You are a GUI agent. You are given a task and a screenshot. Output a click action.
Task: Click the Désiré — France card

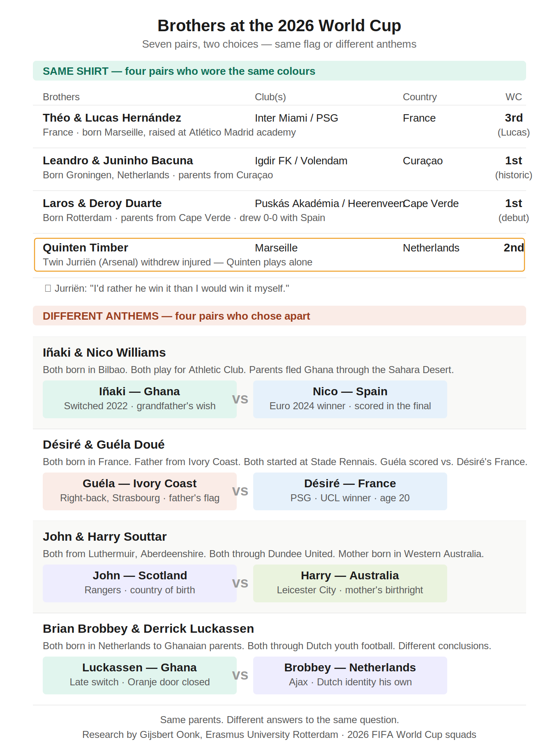point(350,491)
